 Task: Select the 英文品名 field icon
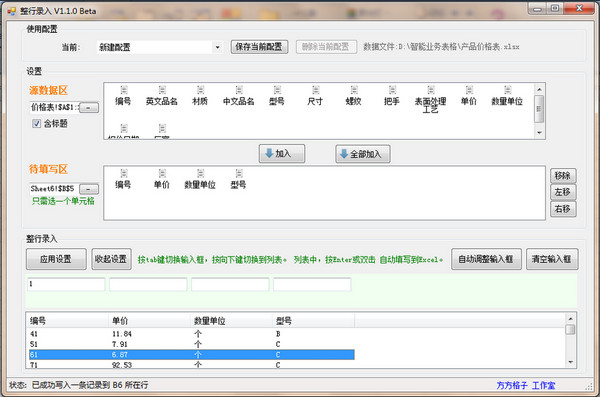162,90
